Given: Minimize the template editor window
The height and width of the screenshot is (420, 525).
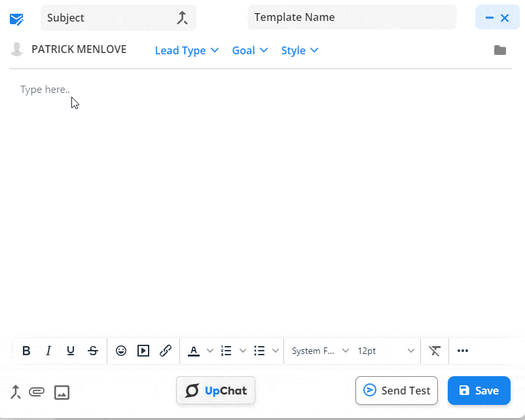Looking at the screenshot, I should click(489, 18).
